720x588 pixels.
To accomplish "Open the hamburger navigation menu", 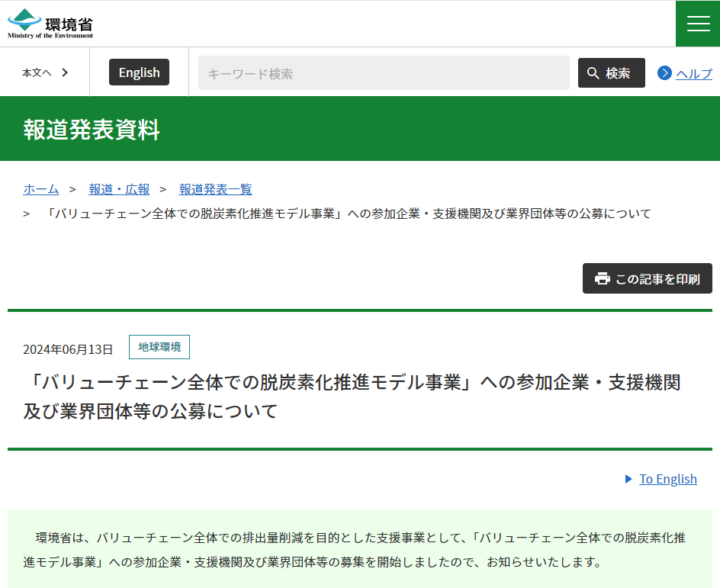I will [x=697, y=23].
